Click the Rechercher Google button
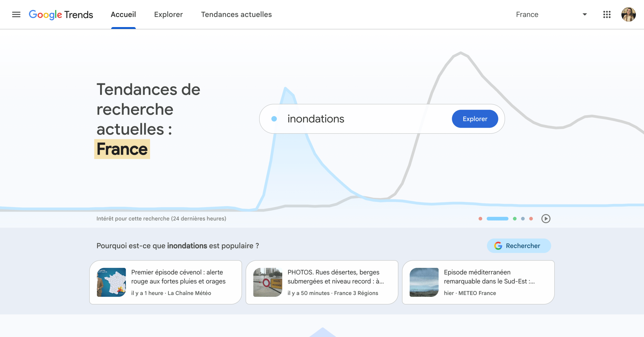The image size is (644, 337). point(519,246)
